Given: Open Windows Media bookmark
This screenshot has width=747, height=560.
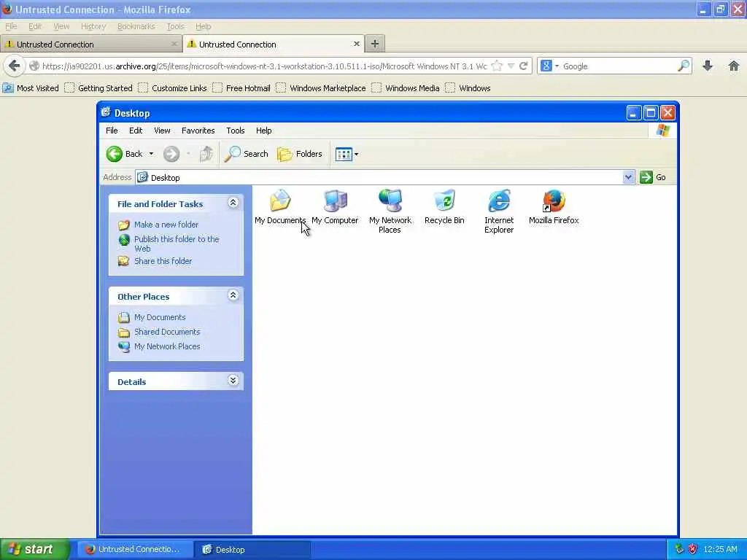Looking at the screenshot, I should point(406,88).
